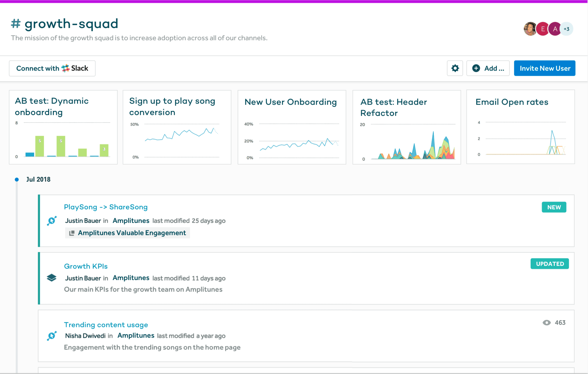Click the purple A member avatar
Screen dimensions: 588x374
point(555,29)
